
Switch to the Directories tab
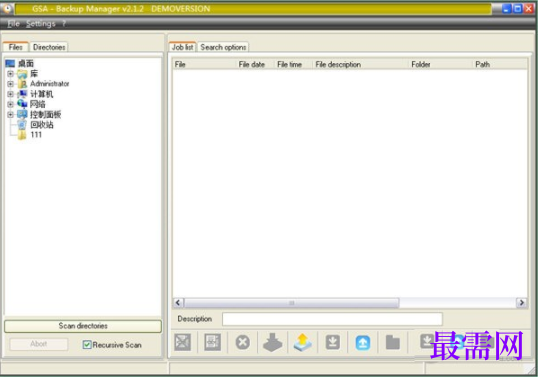tap(49, 47)
